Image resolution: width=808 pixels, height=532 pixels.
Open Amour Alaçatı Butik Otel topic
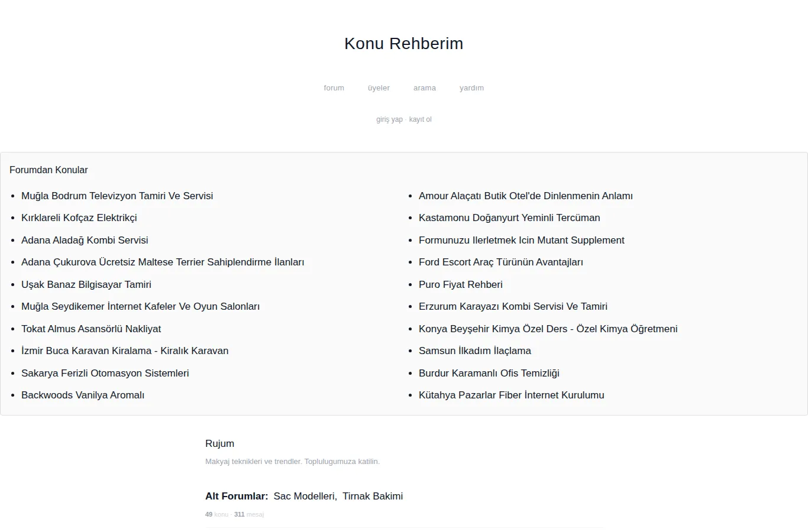point(526,196)
